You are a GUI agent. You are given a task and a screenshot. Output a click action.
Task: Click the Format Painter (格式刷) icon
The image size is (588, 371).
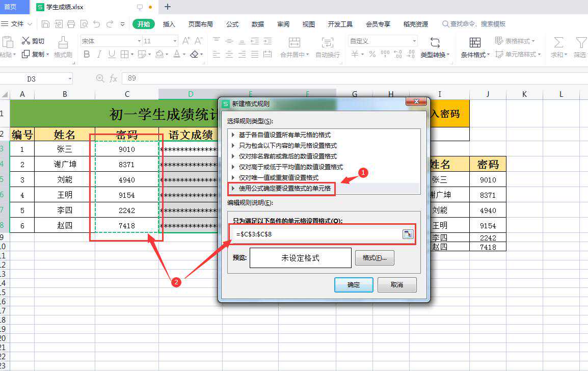[x=63, y=42]
